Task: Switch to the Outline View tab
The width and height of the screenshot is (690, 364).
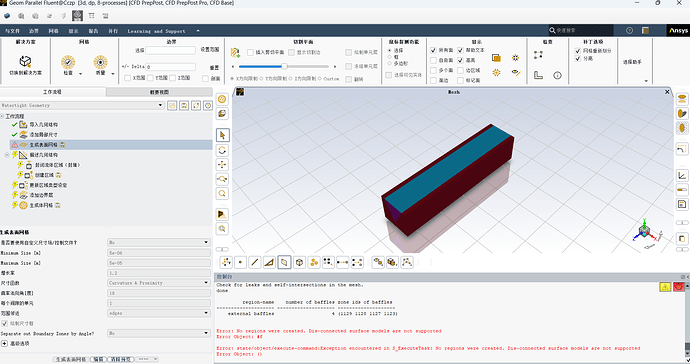Action: pos(159,92)
